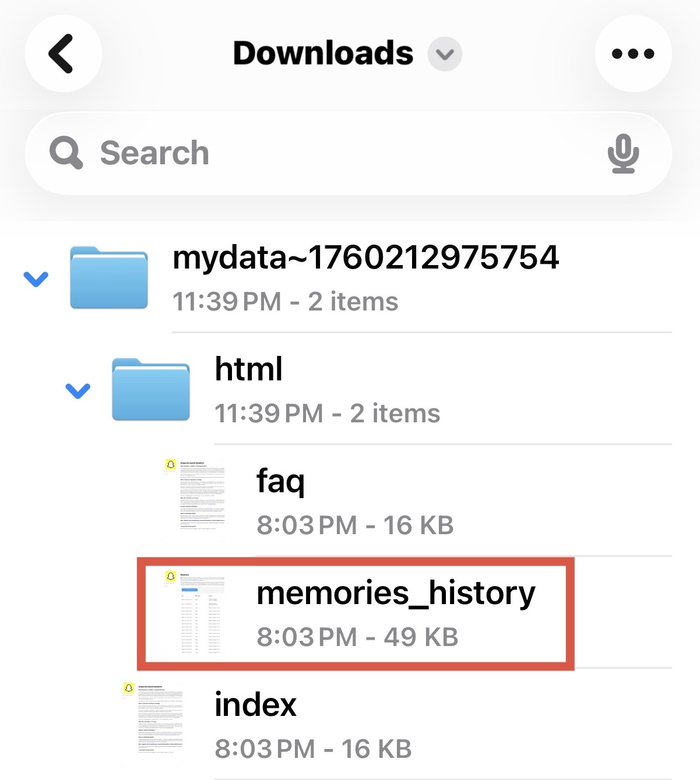Collapse the html folder chevron
This screenshot has width=700, height=780.
78,390
